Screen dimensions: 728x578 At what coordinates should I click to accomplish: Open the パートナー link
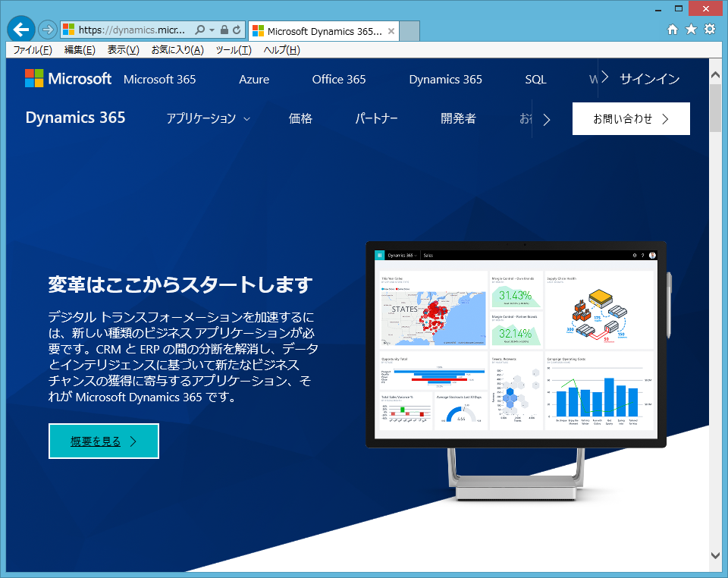coord(377,119)
